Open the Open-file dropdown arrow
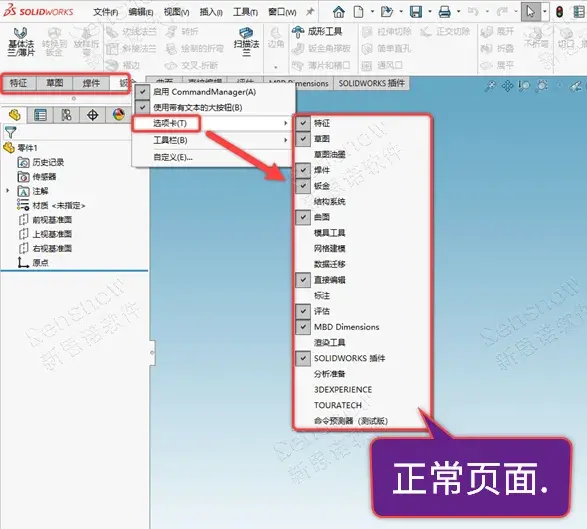 coord(401,12)
